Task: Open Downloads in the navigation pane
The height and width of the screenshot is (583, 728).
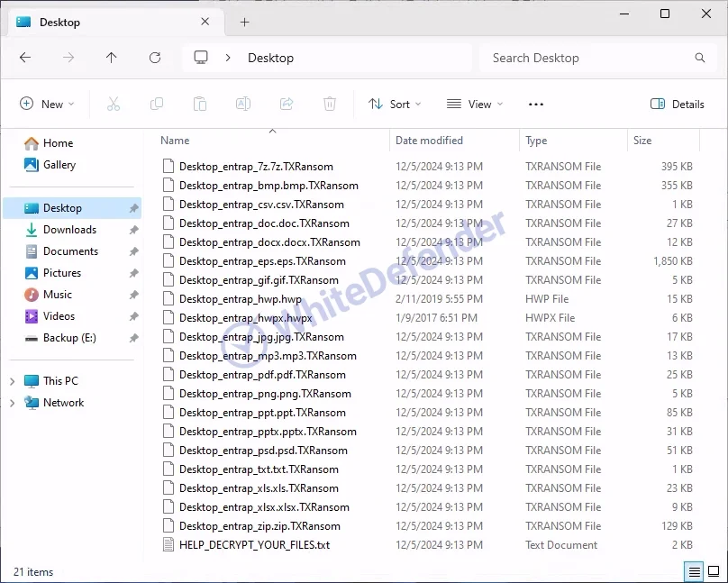Action: pos(69,230)
